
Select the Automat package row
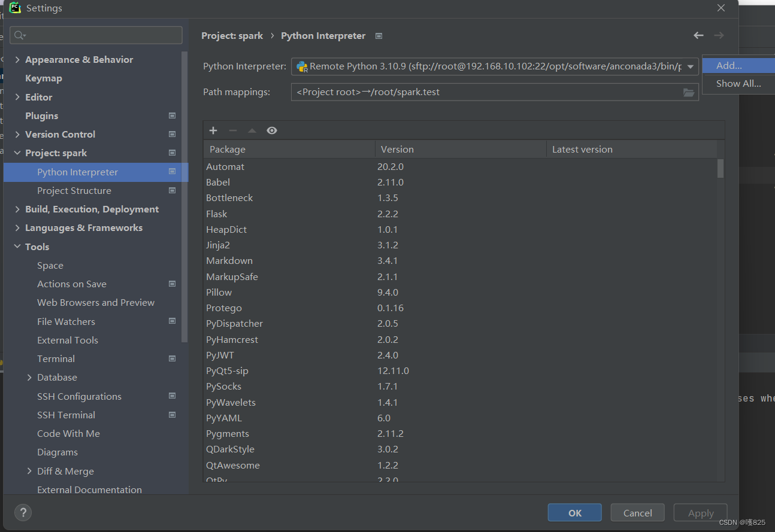[460, 166]
